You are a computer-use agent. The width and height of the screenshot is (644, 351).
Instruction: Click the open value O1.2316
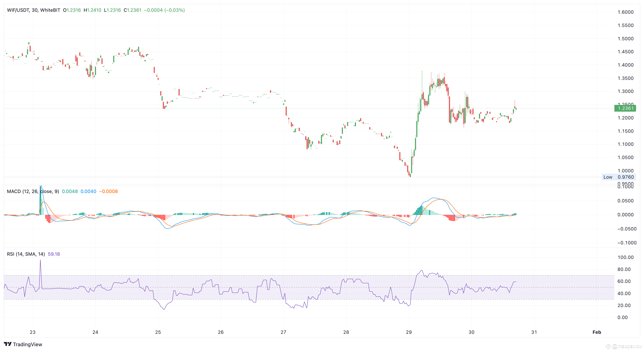pyautogui.click(x=72, y=10)
